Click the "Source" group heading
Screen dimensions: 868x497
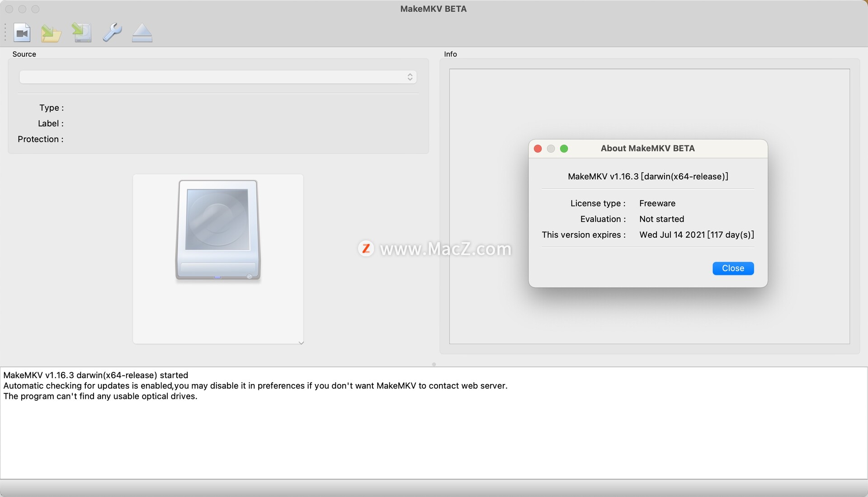(x=24, y=54)
